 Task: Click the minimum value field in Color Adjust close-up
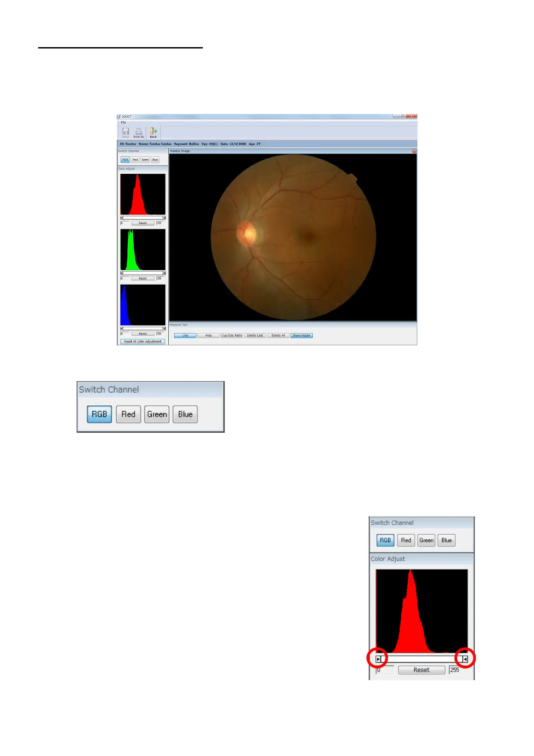385,670
